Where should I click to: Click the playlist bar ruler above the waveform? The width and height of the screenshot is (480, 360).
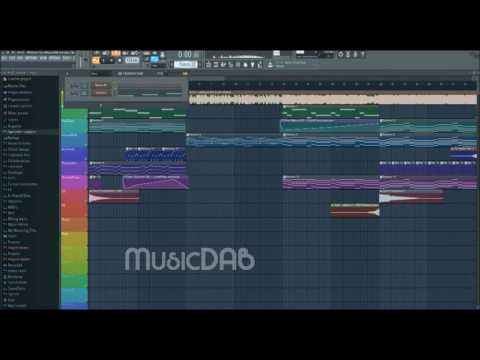333,85
